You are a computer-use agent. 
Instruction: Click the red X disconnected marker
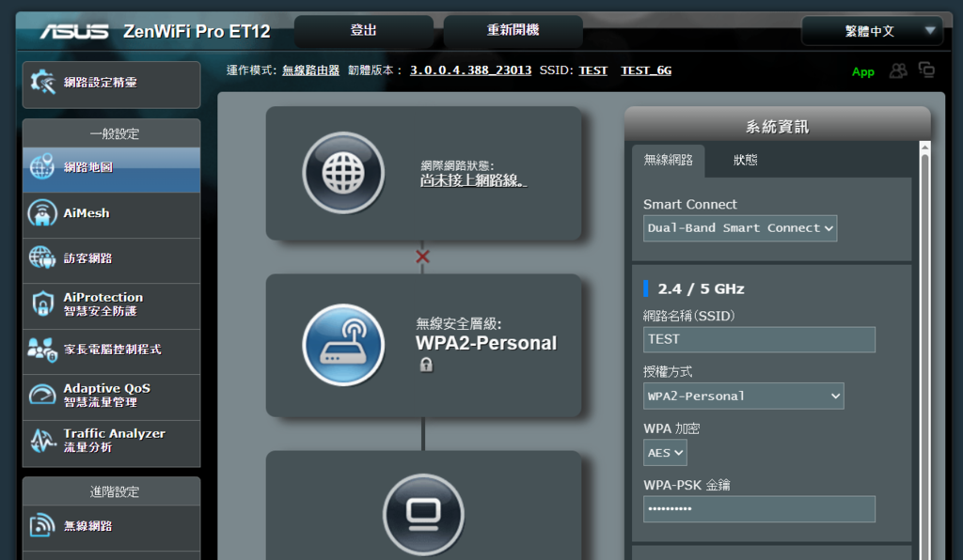pos(422,257)
